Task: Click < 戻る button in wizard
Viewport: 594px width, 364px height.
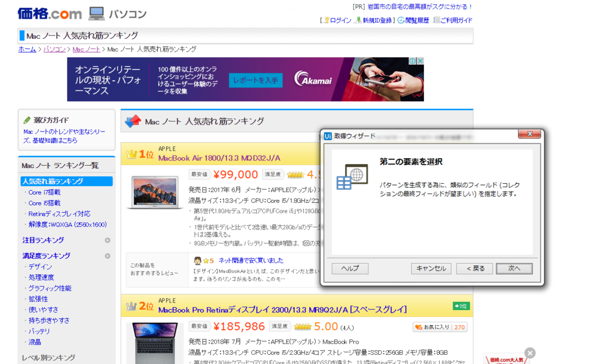Action: (475, 268)
